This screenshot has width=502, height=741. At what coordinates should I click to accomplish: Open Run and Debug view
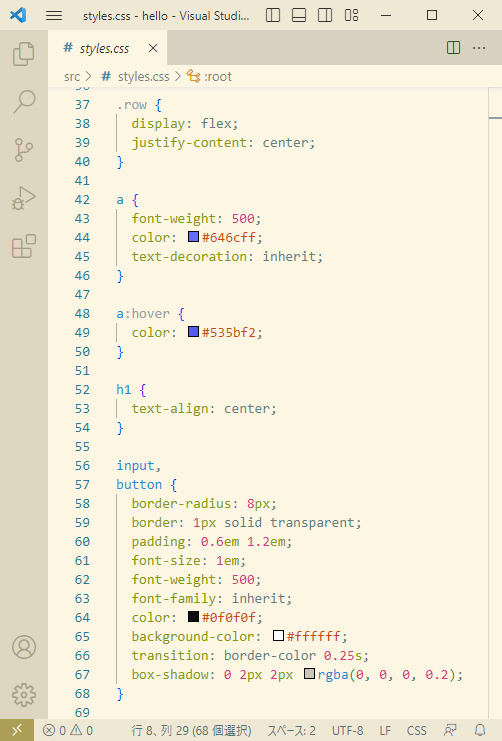(24, 198)
